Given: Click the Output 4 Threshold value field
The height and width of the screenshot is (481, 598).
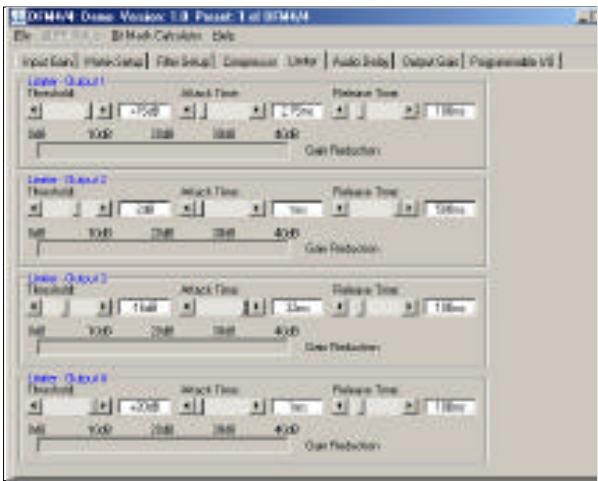Looking at the screenshot, I should pos(145,407).
